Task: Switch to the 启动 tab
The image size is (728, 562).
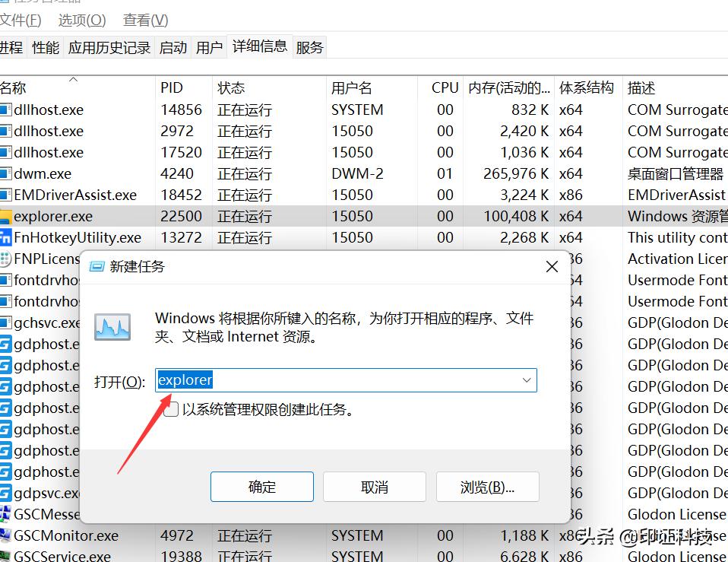Action: point(173,46)
